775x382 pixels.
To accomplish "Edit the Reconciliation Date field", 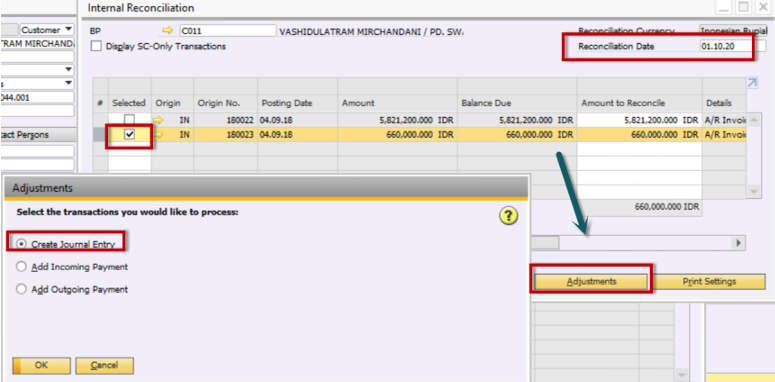I will click(732, 46).
